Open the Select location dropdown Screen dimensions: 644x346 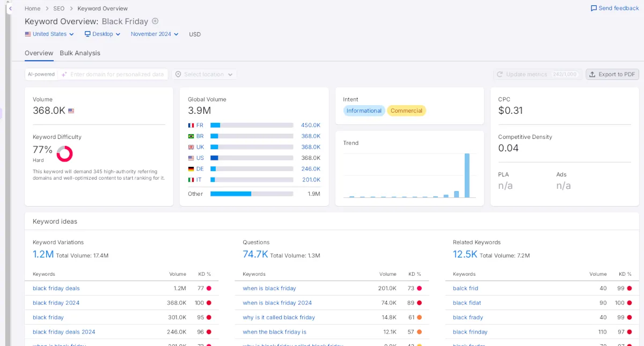[204, 75]
